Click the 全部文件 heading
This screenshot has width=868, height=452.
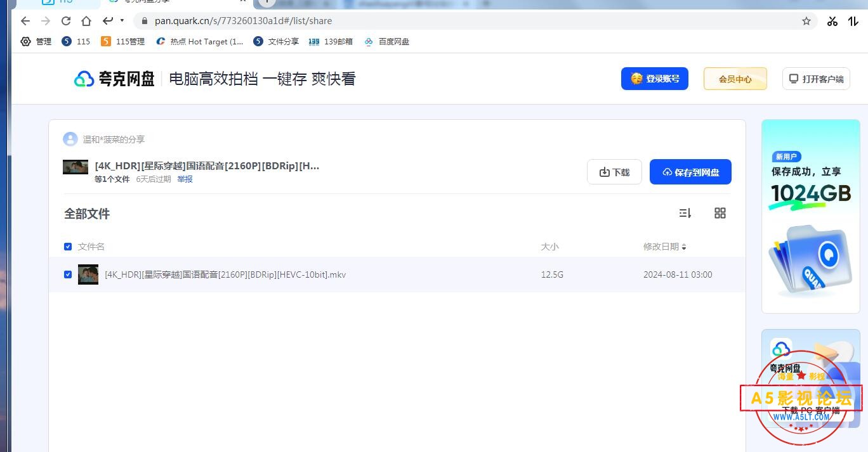(x=87, y=214)
